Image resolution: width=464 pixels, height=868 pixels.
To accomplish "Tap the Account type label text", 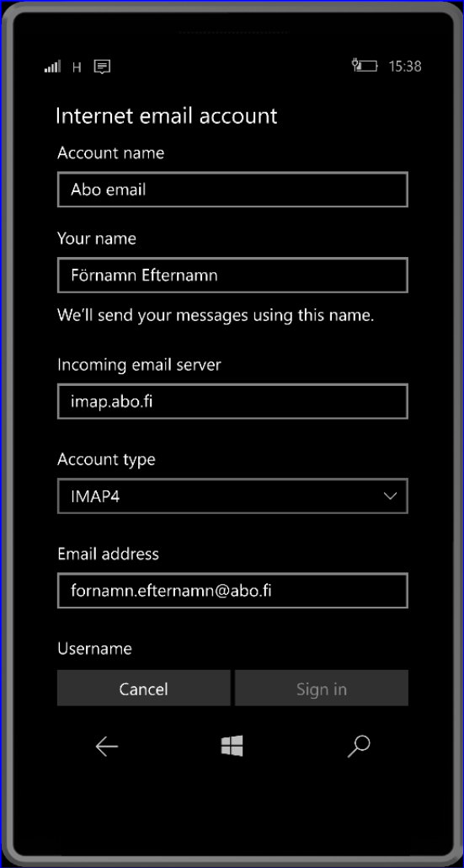I will (x=106, y=460).
